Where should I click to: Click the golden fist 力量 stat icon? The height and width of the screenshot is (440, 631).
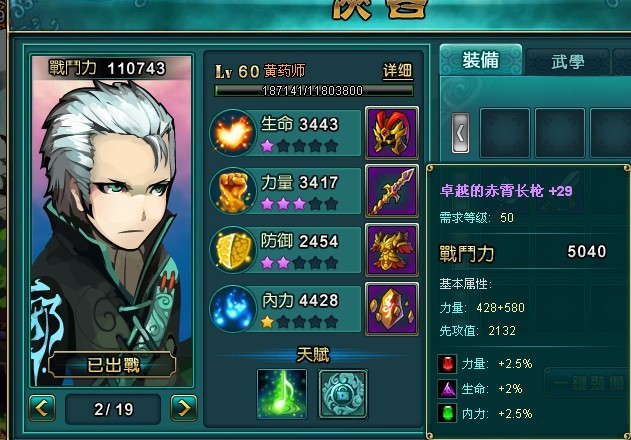pos(233,191)
